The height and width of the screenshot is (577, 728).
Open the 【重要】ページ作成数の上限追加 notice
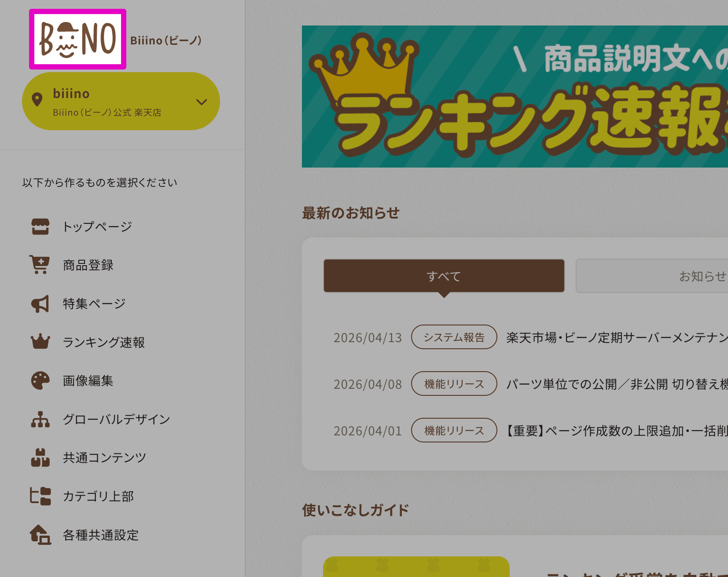617,431
